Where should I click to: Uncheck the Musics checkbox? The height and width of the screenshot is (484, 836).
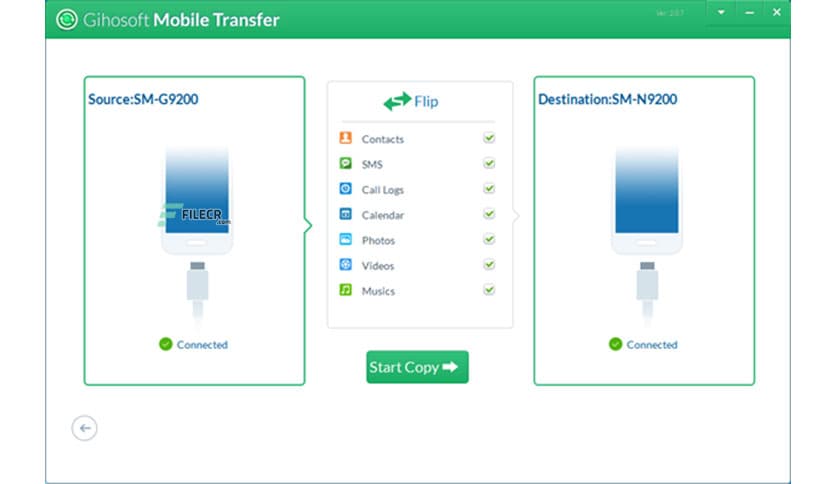coord(489,290)
